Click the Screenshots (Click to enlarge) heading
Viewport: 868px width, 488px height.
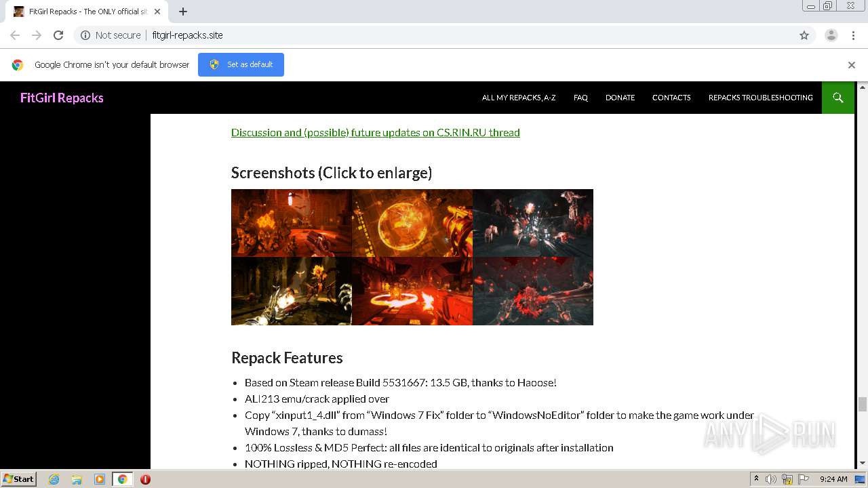pyautogui.click(x=332, y=173)
